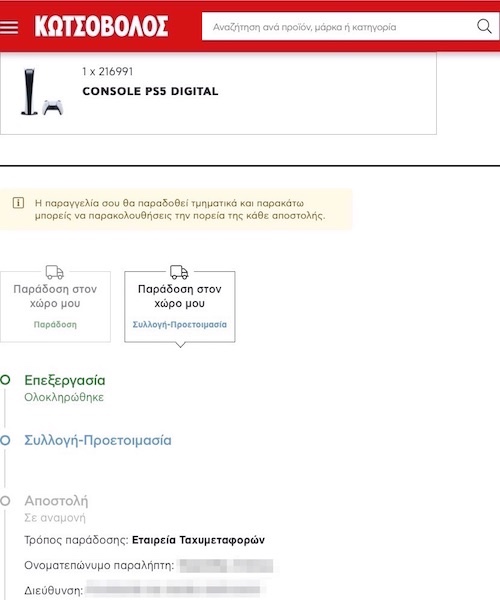This screenshot has height=600, width=500.
Task: Click the truck icon above the first shipment
Action: coord(55,272)
